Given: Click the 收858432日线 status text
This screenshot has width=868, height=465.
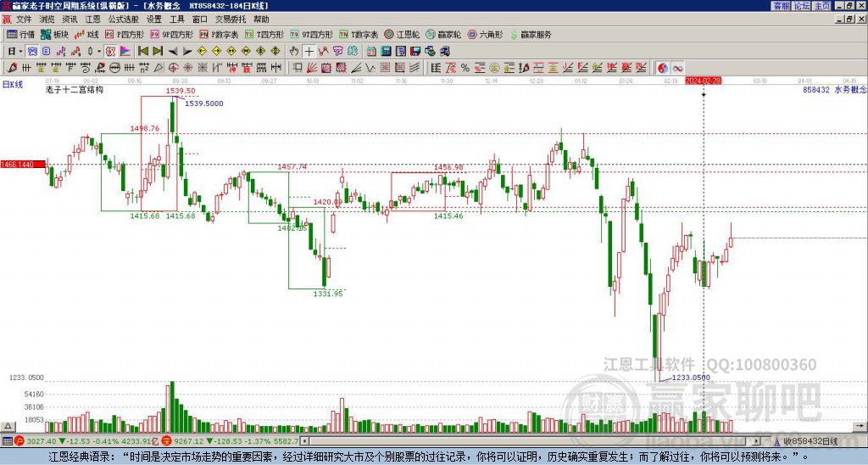Looking at the screenshot, I should (810, 441).
